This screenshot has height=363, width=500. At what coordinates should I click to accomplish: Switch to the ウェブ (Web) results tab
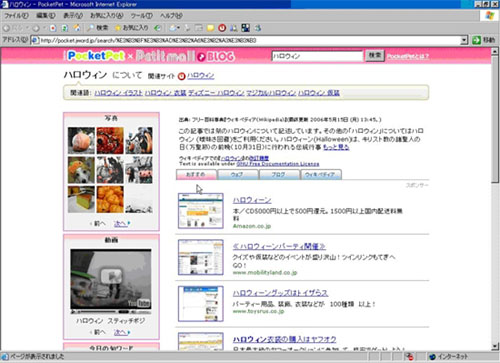click(x=237, y=174)
